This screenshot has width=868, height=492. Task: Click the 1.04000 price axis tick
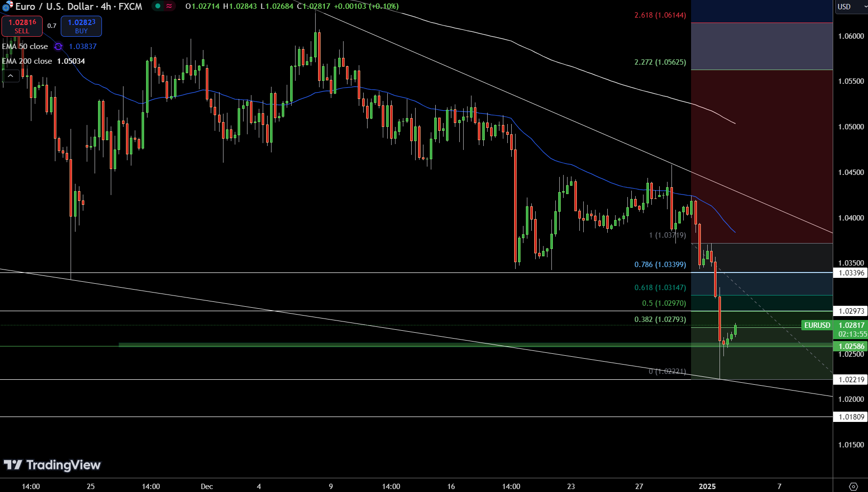pos(851,218)
